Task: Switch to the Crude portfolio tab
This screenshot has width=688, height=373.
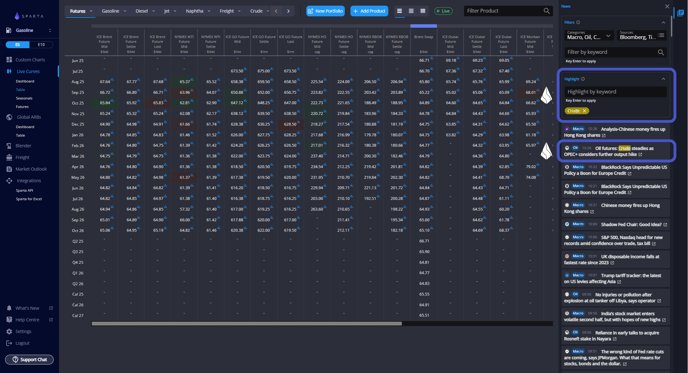Action: (256, 11)
